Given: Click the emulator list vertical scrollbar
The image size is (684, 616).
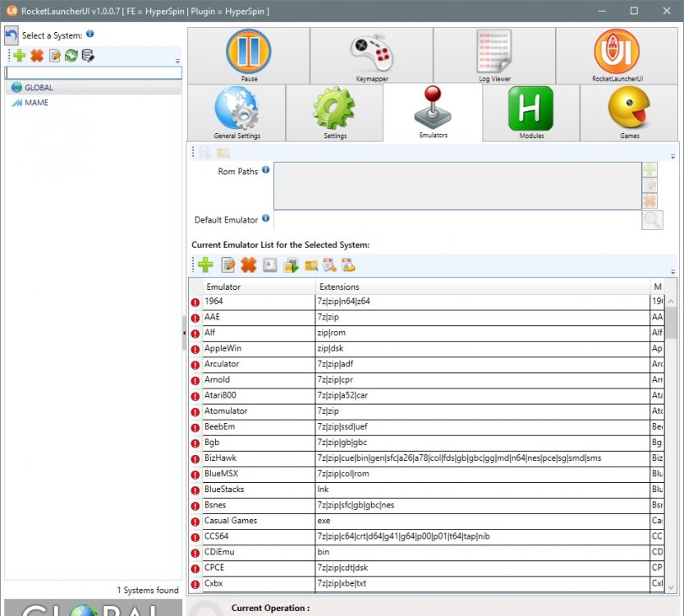Looking at the screenshot, I should click(x=670, y=444).
